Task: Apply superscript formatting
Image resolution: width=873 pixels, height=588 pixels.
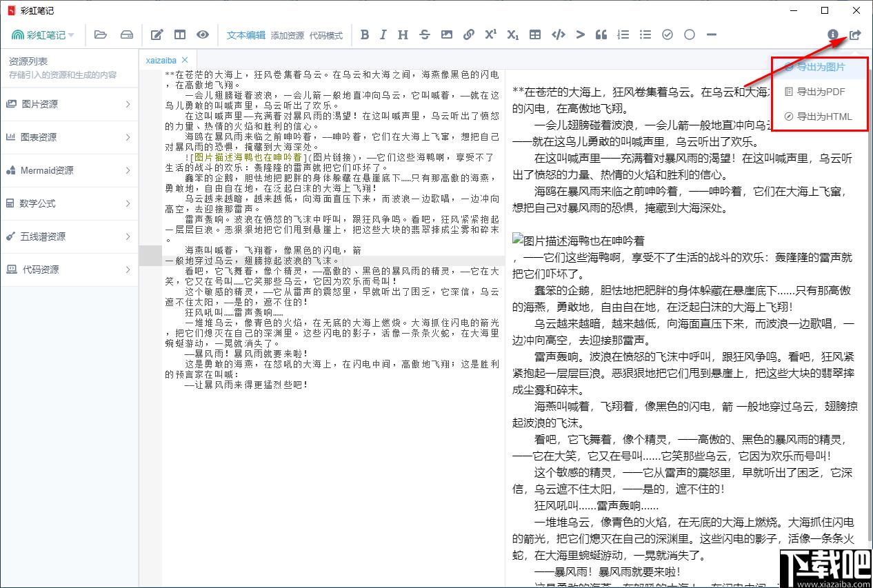Action: coord(490,34)
